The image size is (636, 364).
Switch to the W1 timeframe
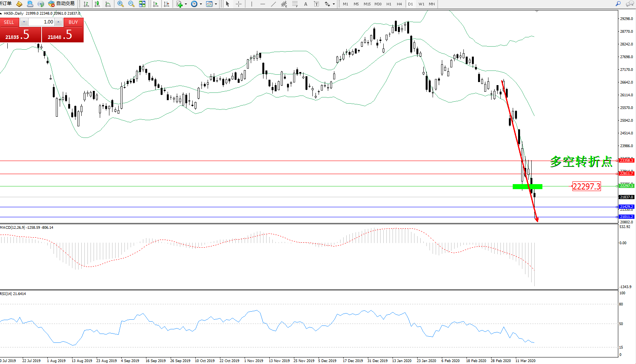coord(421,4)
